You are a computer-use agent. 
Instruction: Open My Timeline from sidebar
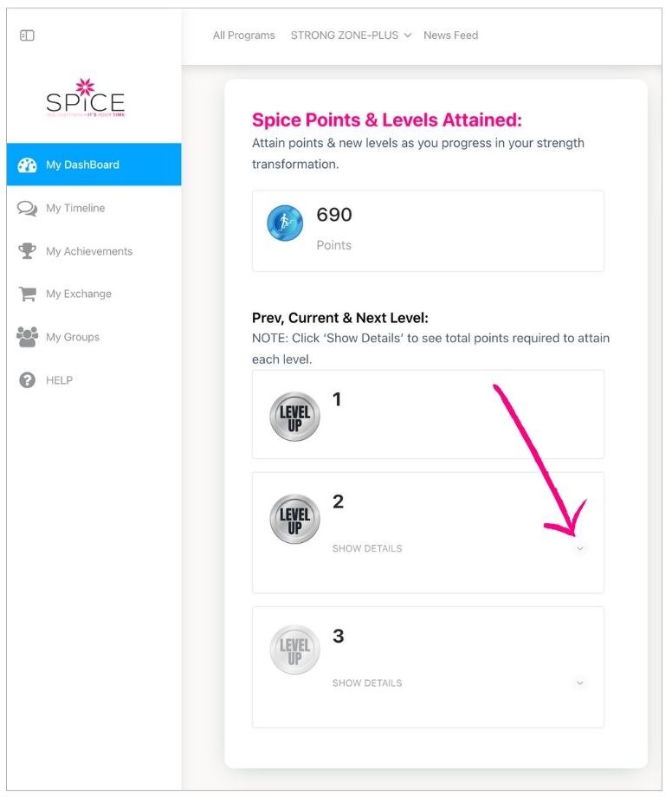[75, 208]
